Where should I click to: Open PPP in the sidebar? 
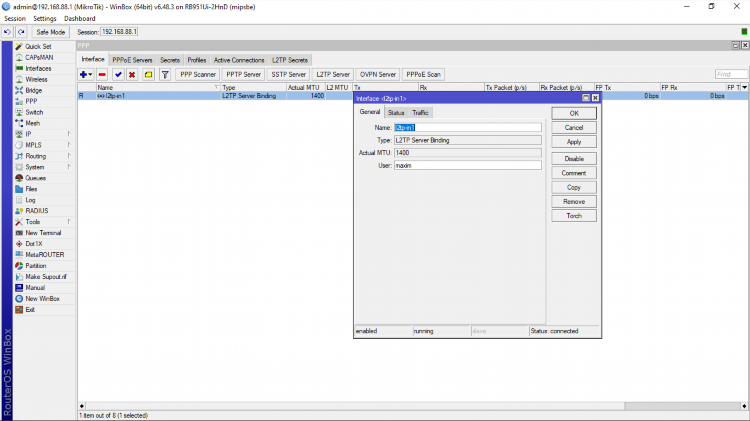click(31, 101)
